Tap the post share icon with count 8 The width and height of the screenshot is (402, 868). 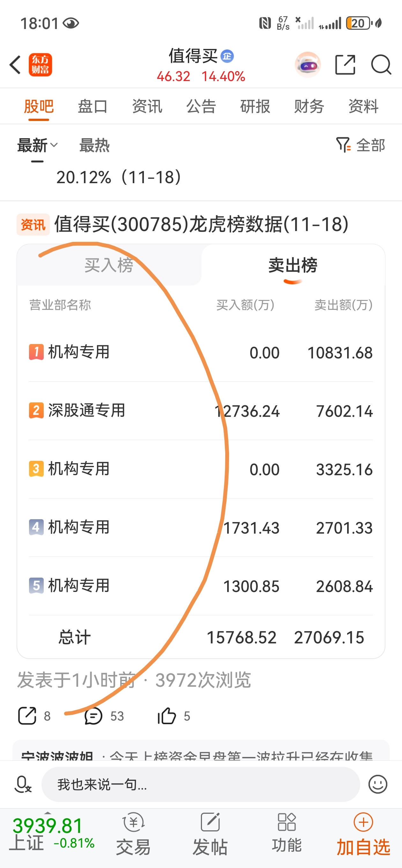pos(27,716)
